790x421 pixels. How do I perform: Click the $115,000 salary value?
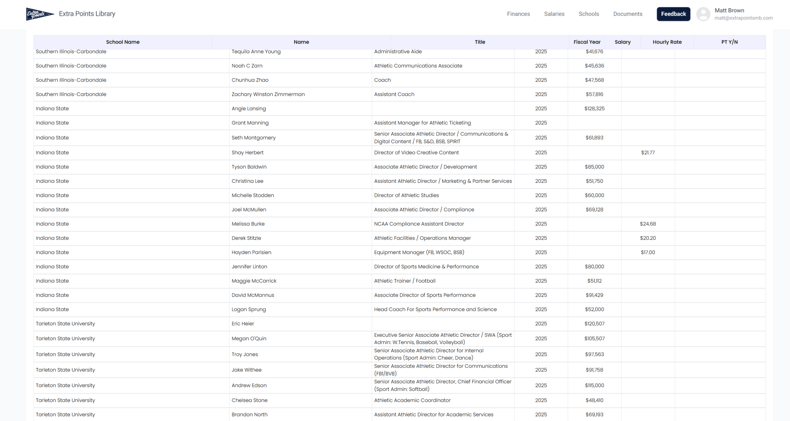click(595, 386)
